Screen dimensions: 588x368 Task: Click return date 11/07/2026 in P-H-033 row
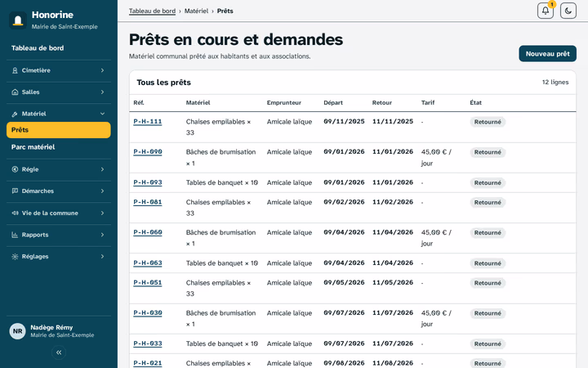pyautogui.click(x=393, y=343)
